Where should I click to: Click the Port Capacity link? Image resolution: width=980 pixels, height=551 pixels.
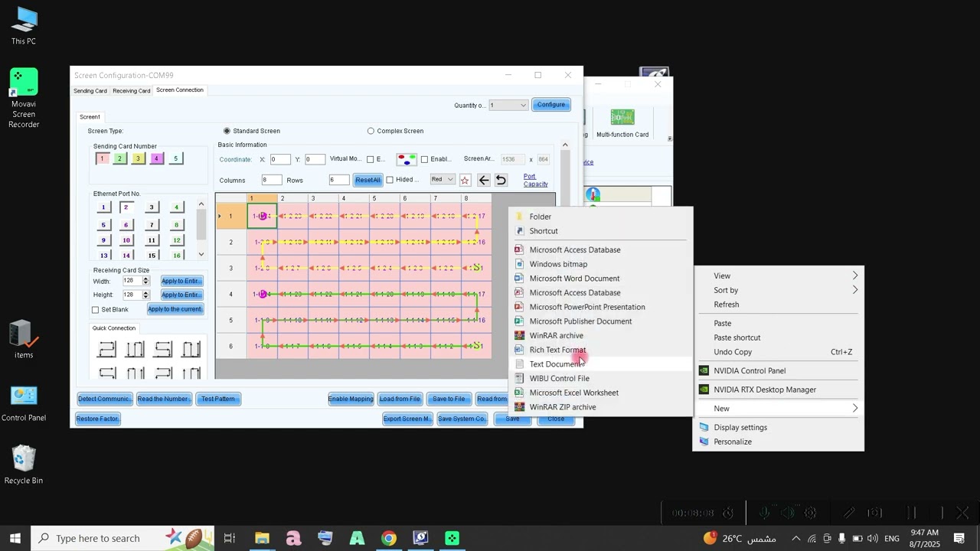pyautogui.click(x=535, y=180)
